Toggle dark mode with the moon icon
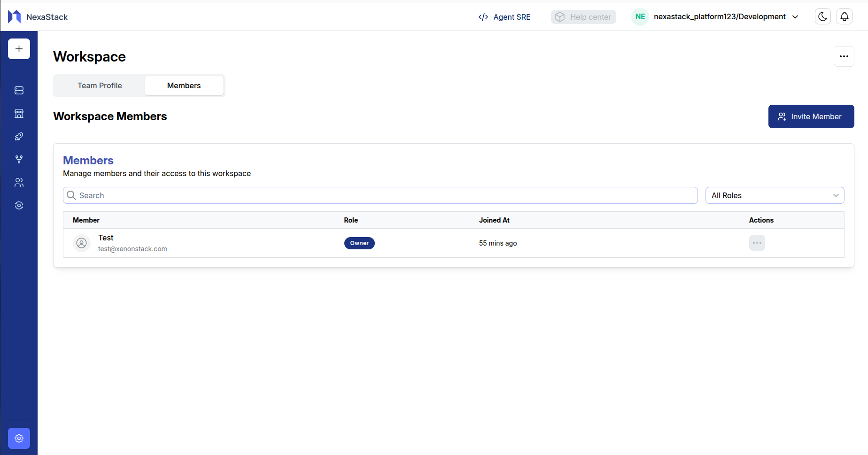The image size is (868, 455). click(x=822, y=16)
